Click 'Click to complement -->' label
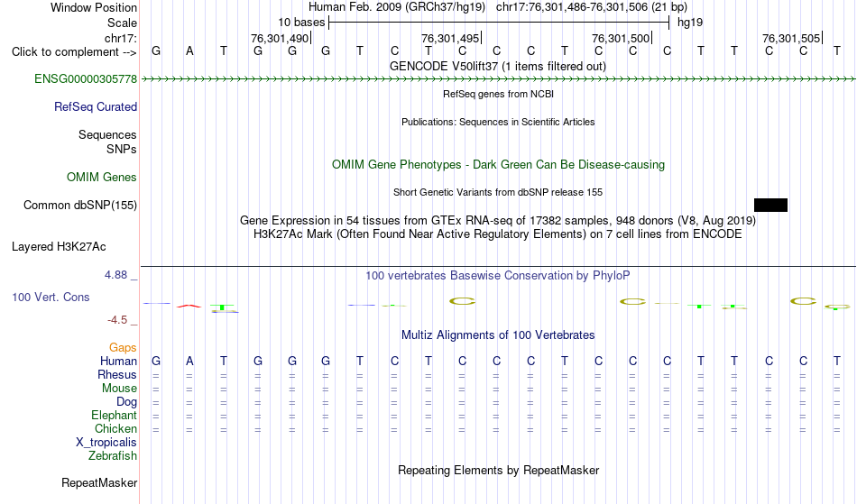 click(74, 52)
